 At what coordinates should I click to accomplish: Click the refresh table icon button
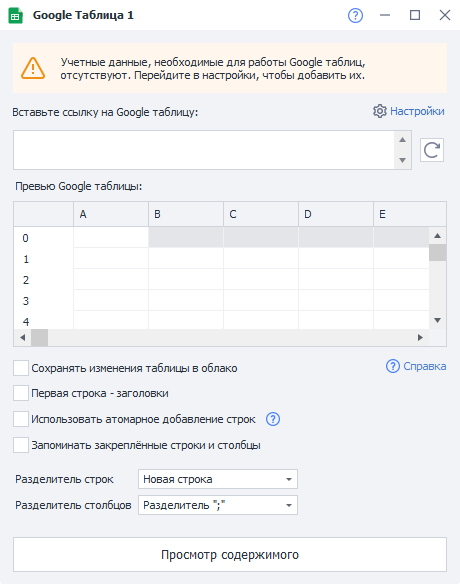pos(432,150)
